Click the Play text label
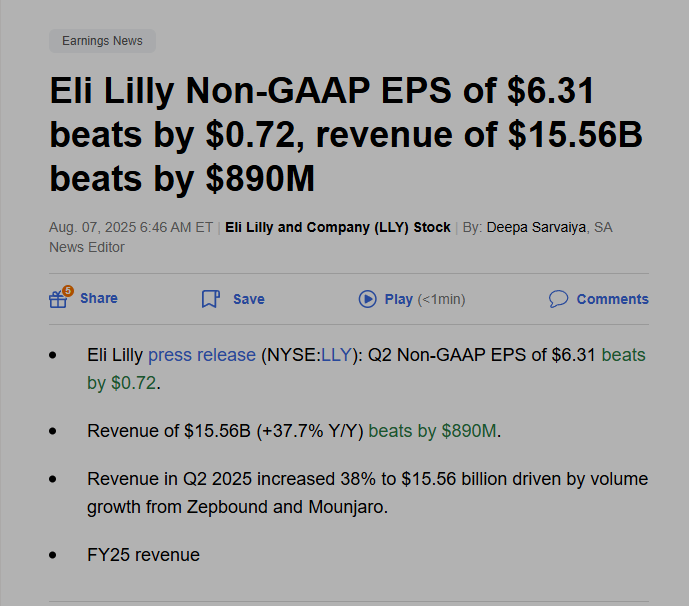Viewport: 689px width, 606px height. tap(399, 299)
